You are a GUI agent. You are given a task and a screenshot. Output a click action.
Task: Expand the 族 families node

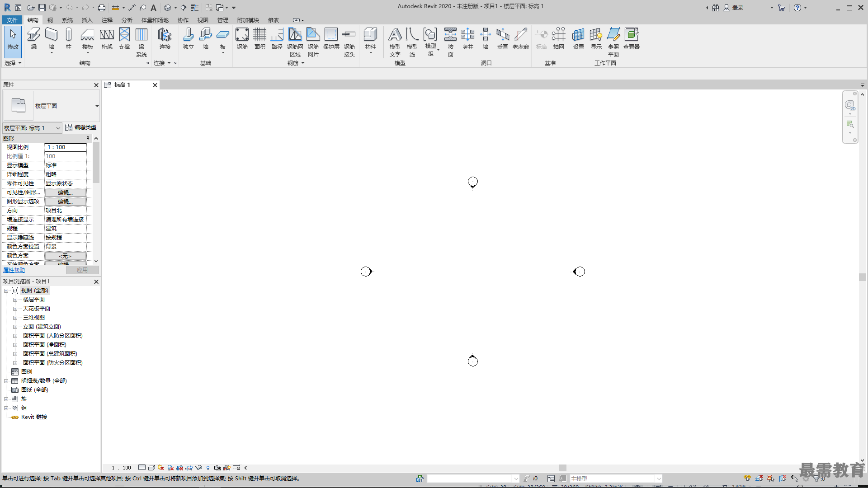[x=6, y=399]
